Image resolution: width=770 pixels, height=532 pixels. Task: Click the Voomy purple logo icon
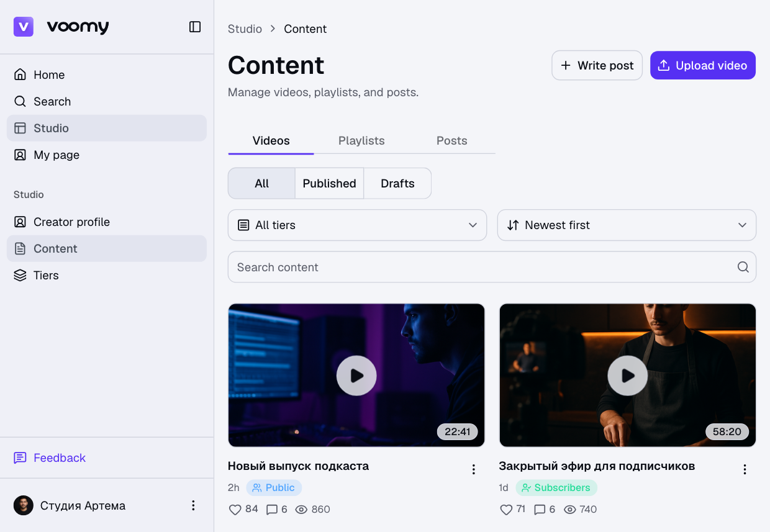tap(24, 27)
